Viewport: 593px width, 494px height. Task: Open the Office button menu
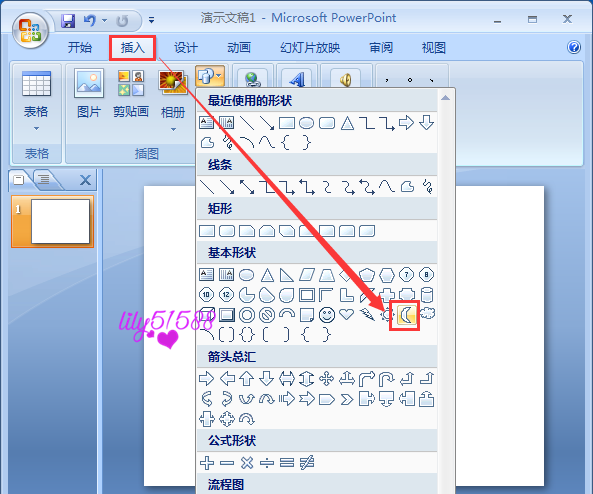click(30, 30)
